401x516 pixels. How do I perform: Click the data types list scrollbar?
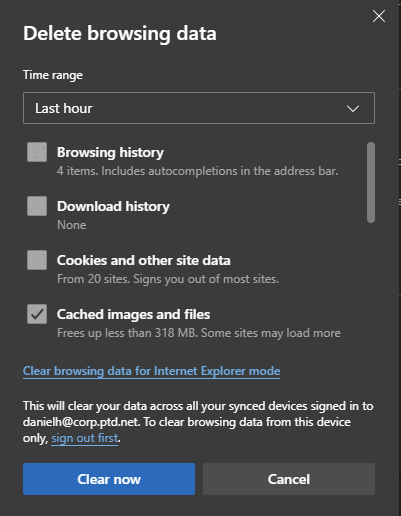click(x=371, y=182)
